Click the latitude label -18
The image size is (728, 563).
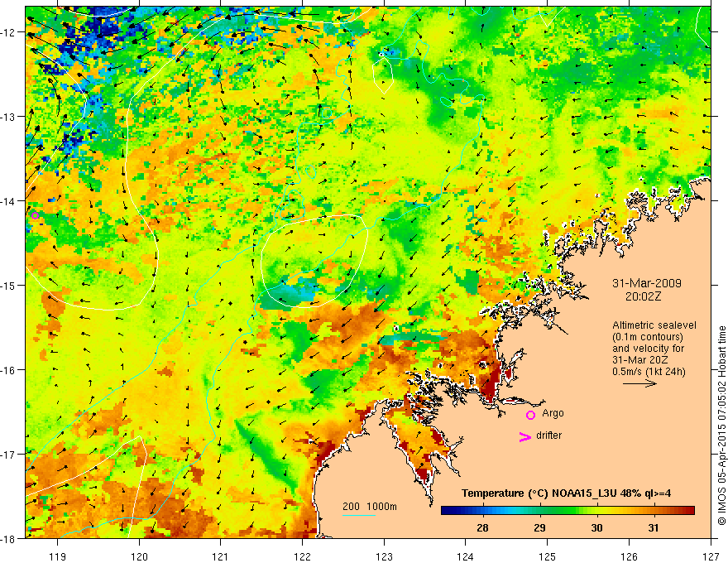(9, 538)
